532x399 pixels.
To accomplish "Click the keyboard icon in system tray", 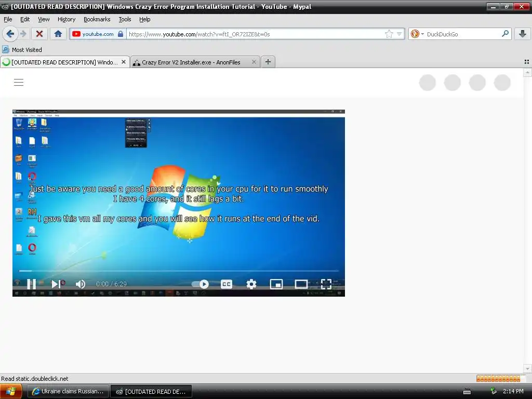I will pyautogui.click(x=467, y=392).
